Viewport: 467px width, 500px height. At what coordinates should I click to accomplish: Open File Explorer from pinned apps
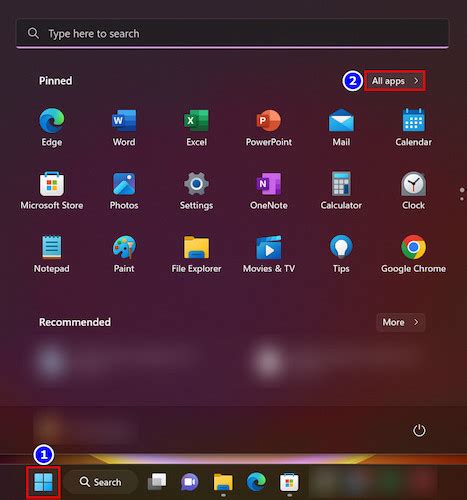click(196, 254)
